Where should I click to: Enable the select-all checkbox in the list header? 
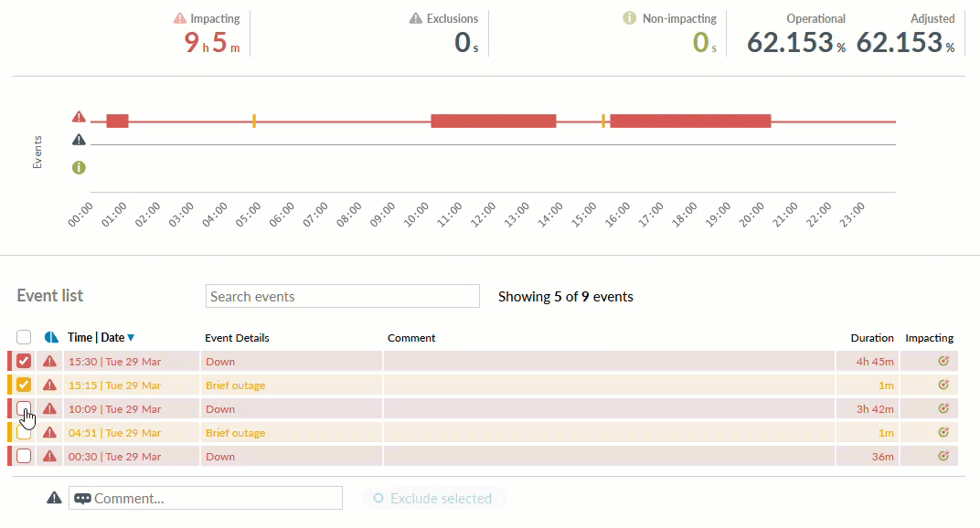click(24, 337)
